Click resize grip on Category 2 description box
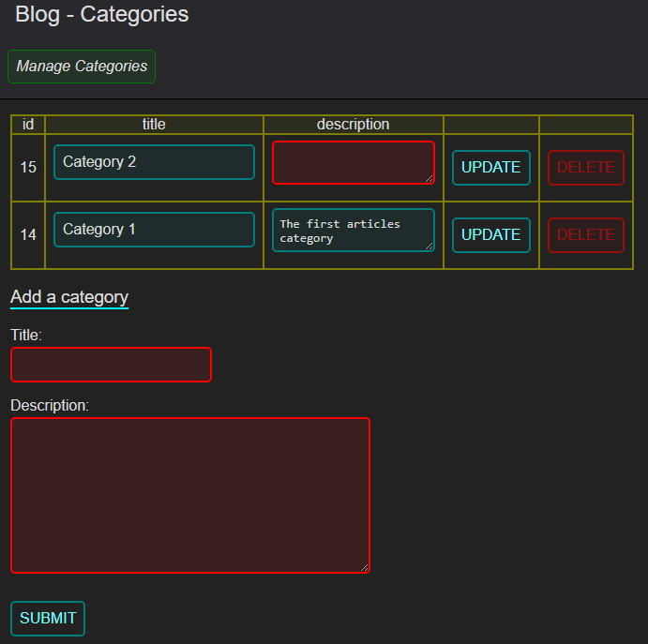 [429, 179]
